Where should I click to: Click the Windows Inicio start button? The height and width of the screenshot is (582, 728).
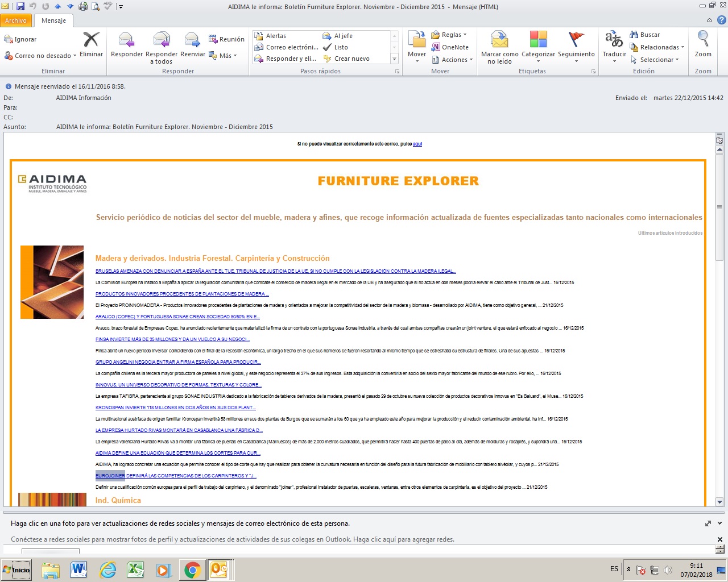click(16, 569)
